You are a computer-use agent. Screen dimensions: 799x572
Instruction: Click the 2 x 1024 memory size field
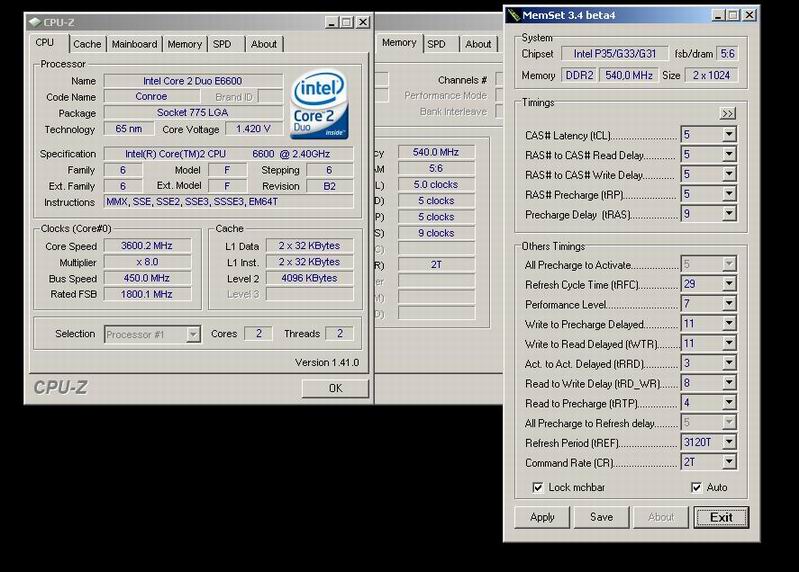(711, 75)
